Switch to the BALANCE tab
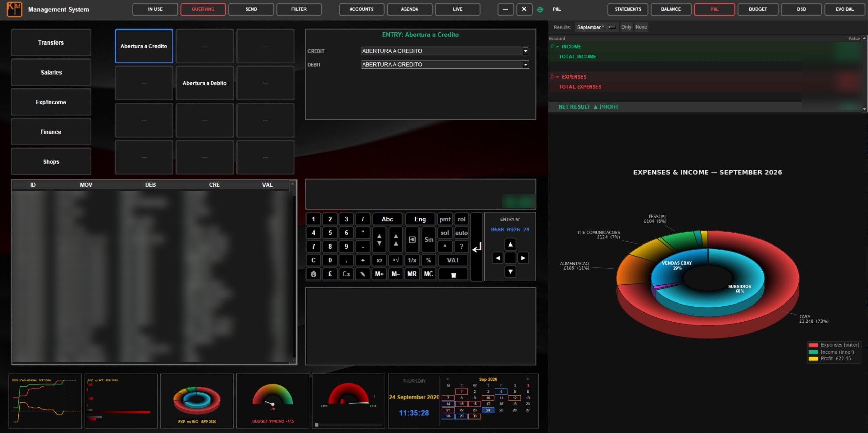Image resolution: width=868 pixels, height=433 pixels. click(x=671, y=9)
